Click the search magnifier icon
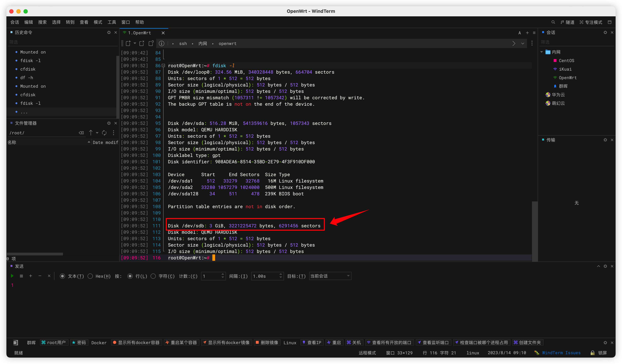 553,22
